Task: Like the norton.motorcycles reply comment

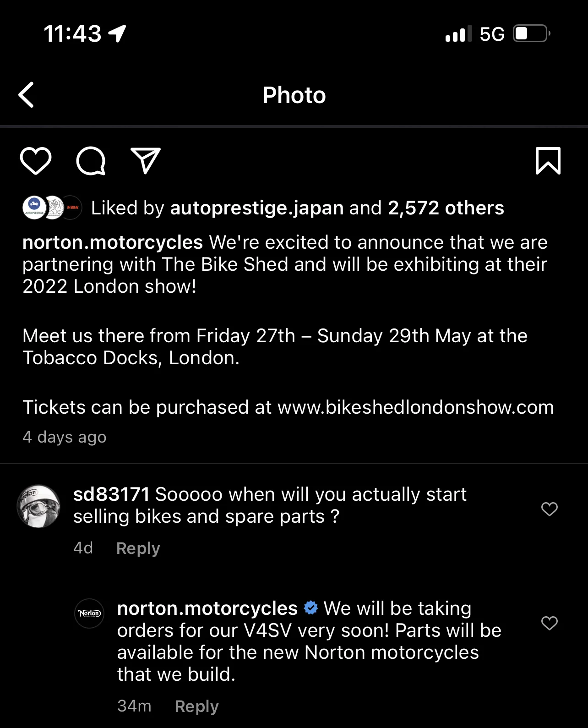Action: [x=549, y=623]
